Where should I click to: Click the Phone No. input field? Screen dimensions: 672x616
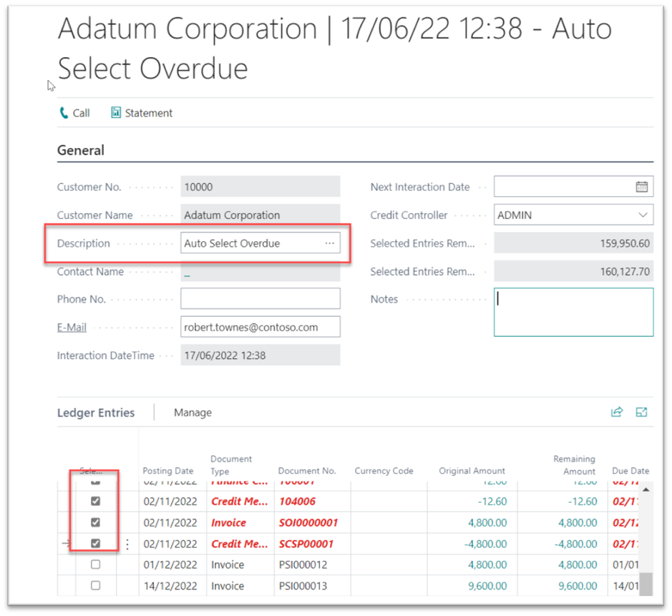click(x=260, y=298)
